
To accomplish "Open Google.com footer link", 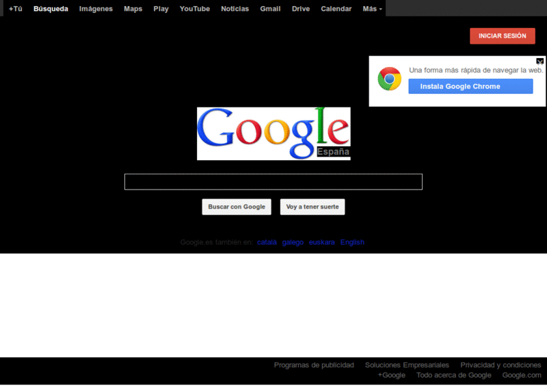I will [522, 376].
